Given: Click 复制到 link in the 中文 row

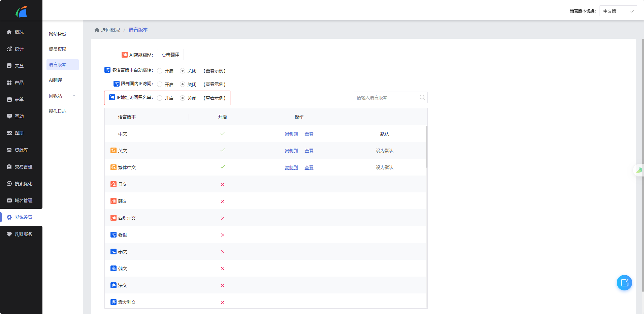Looking at the screenshot, I should click(x=291, y=134).
